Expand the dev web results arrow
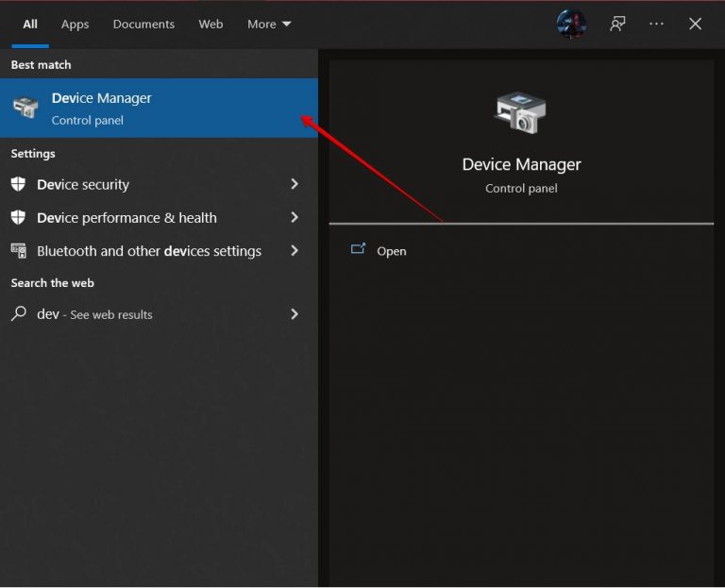 (x=295, y=314)
